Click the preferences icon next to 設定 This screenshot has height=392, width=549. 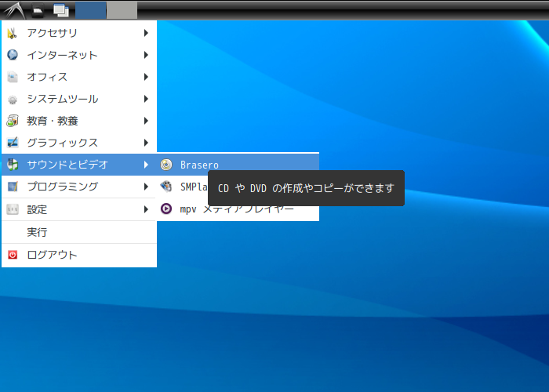coord(13,209)
